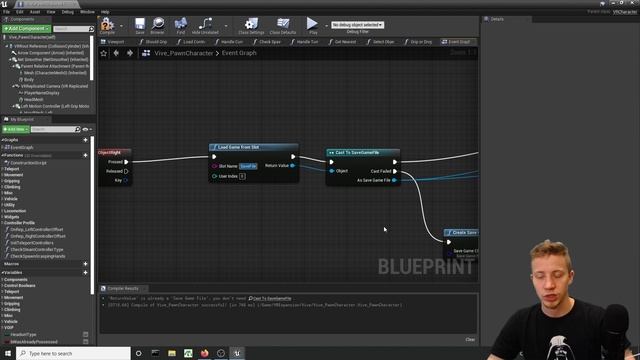The height and width of the screenshot is (360, 640).
Task: Open Hide Unrelated options dropdown arrow
Action: click(226, 26)
